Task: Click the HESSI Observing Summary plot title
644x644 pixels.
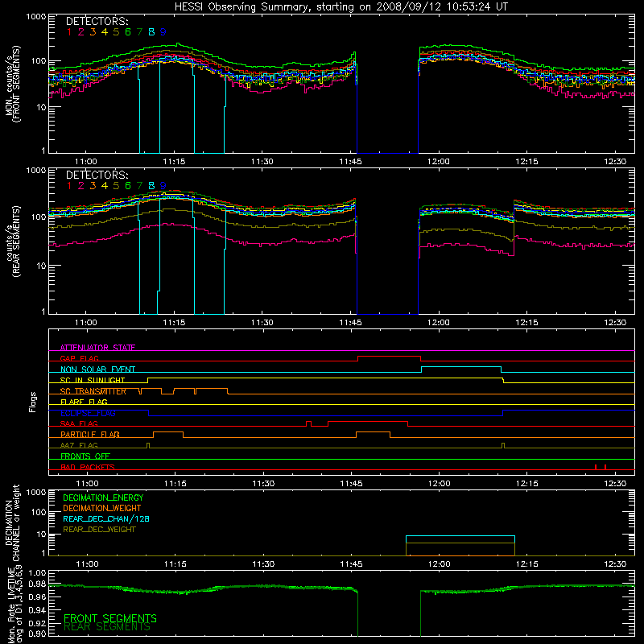Action: tap(341, 6)
